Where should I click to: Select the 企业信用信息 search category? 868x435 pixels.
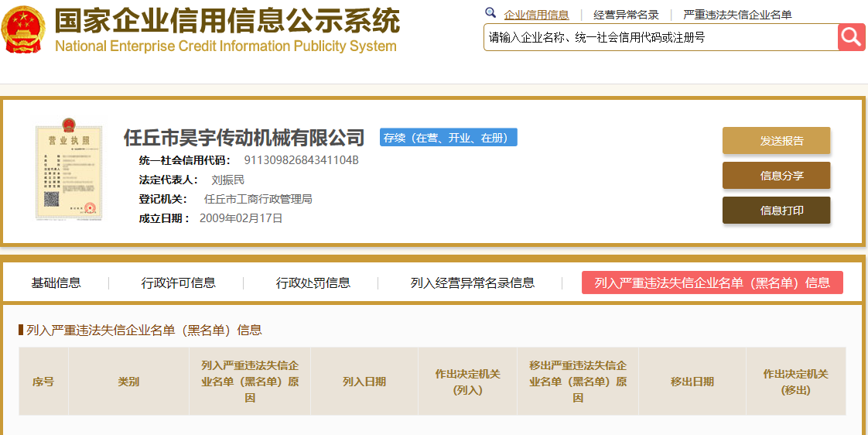pos(536,15)
